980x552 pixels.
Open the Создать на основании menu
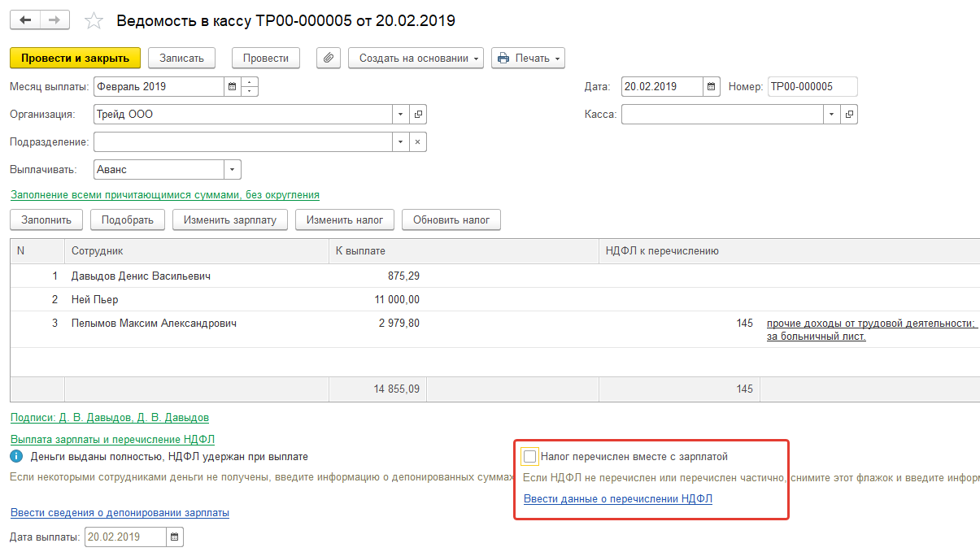click(416, 58)
